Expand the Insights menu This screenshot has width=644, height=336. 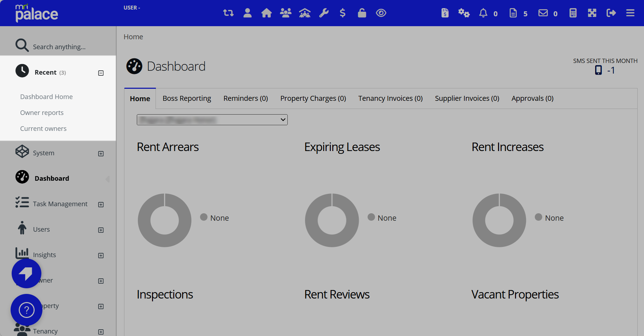pos(101,255)
